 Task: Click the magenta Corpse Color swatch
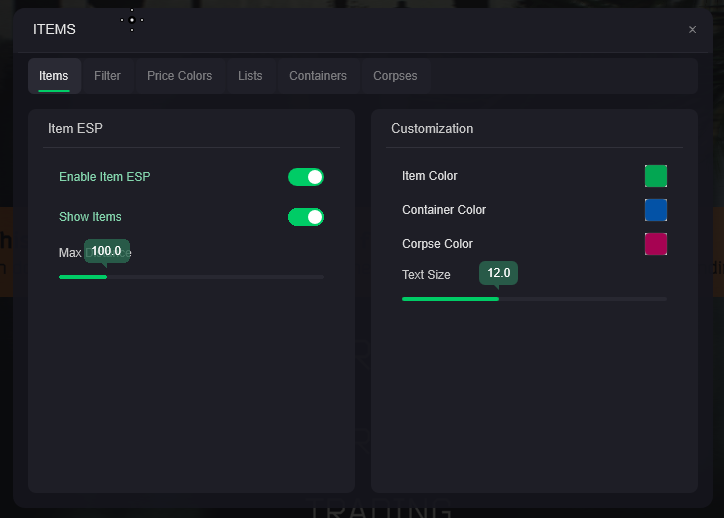[x=656, y=244]
